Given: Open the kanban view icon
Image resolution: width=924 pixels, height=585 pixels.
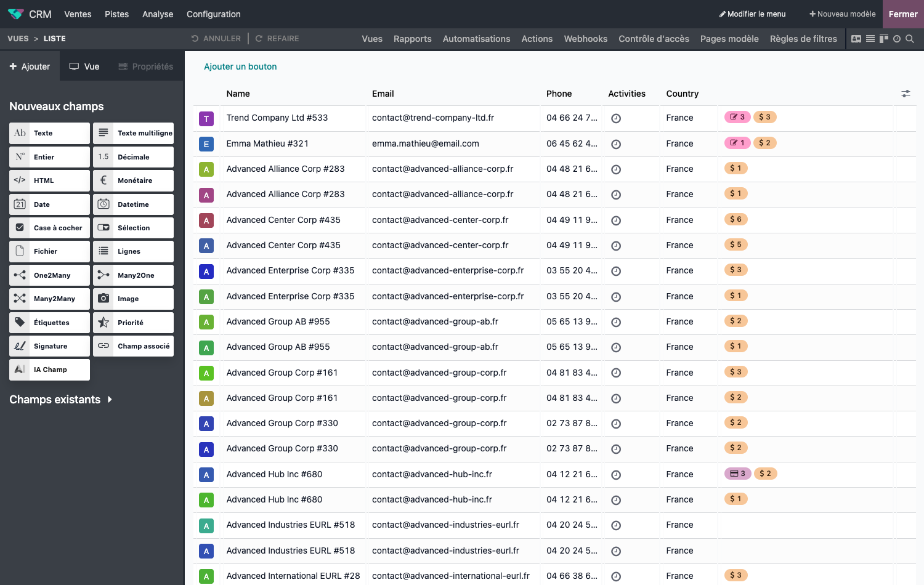Looking at the screenshot, I should (x=884, y=39).
